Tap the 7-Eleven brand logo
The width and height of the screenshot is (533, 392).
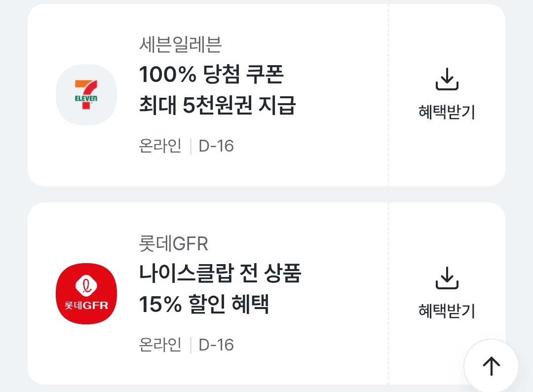click(x=86, y=95)
